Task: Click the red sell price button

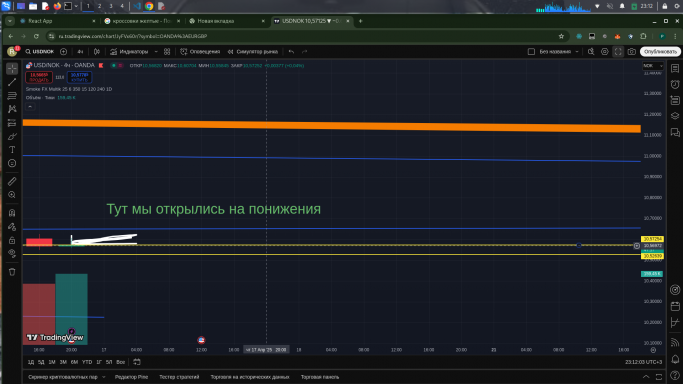Action: click(x=39, y=77)
